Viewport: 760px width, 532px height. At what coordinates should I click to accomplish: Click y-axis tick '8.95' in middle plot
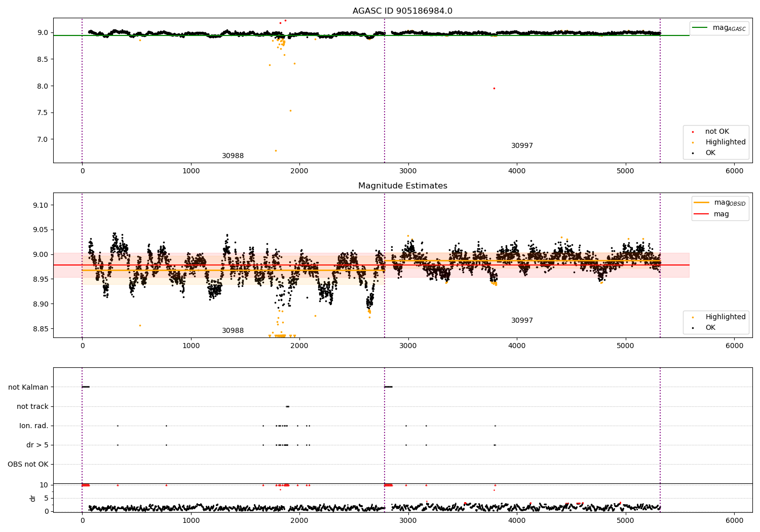click(41, 279)
